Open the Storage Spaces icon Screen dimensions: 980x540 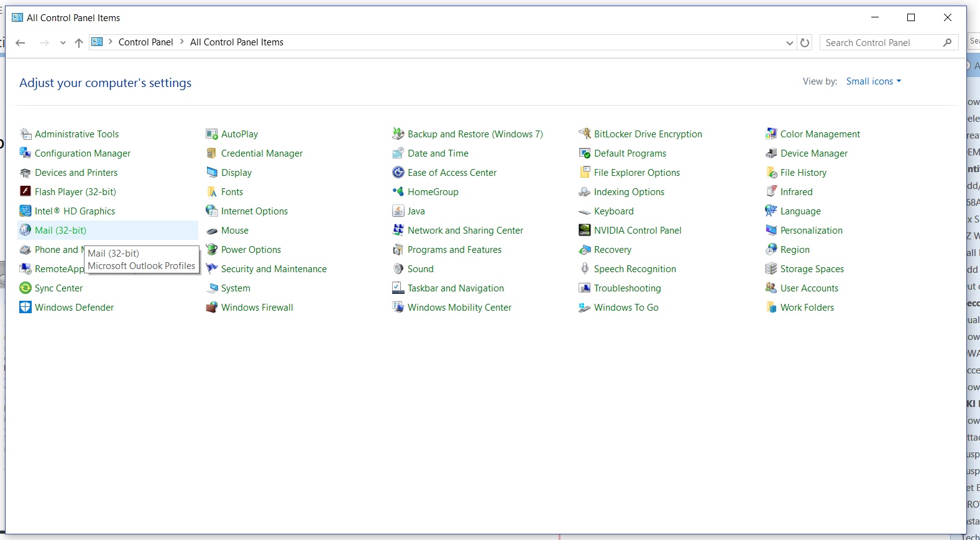771,269
